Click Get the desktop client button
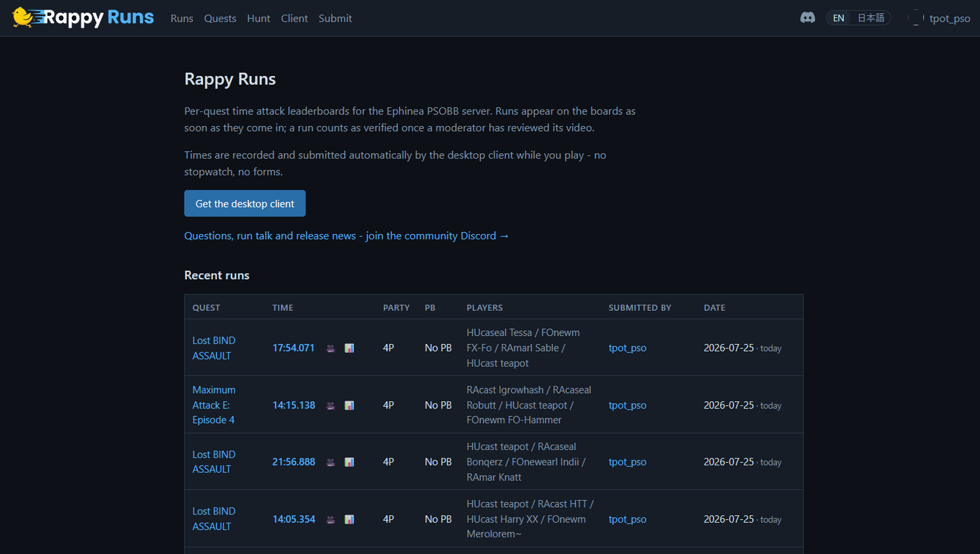The image size is (980, 554). (245, 204)
